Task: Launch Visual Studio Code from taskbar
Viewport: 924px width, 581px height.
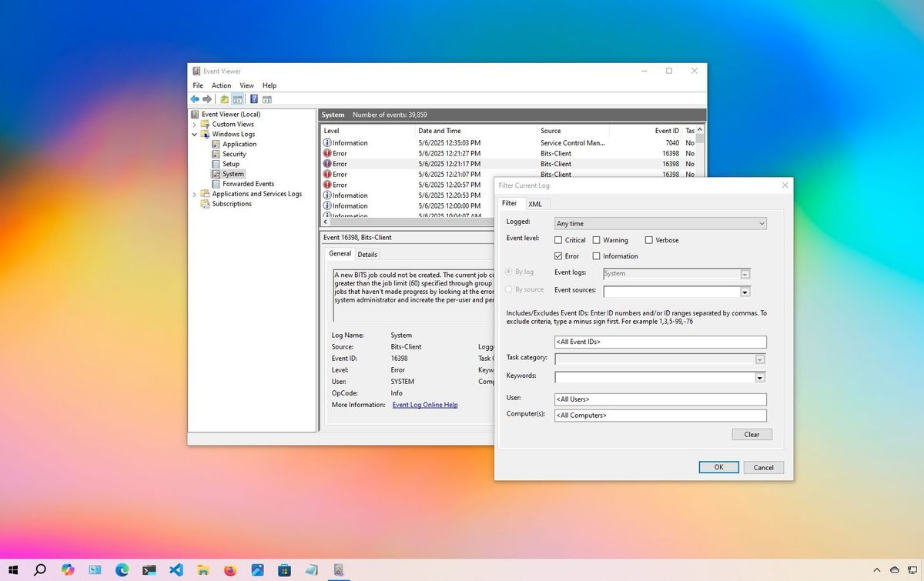Action: tap(176, 570)
